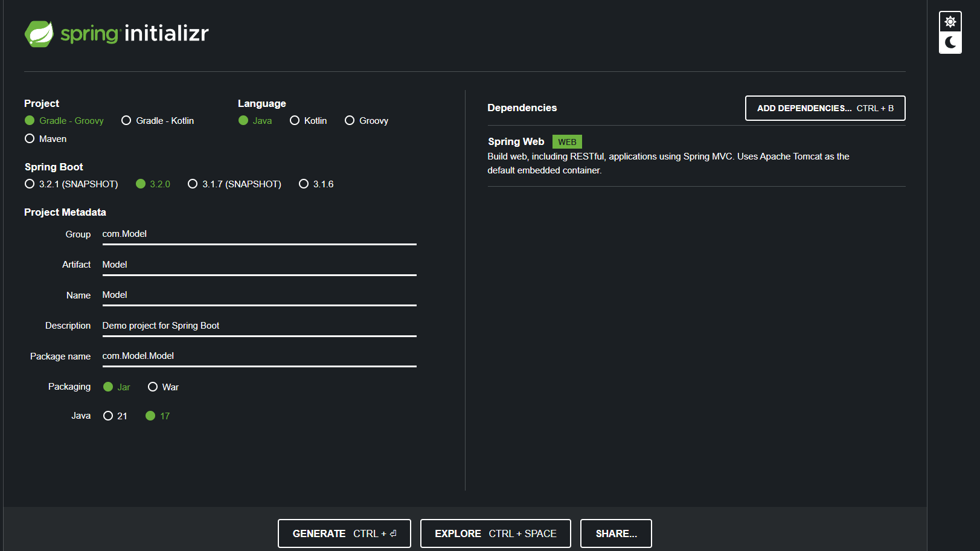The height and width of the screenshot is (551, 980).
Task: Edit the Description text field
Action: (260, 326)
